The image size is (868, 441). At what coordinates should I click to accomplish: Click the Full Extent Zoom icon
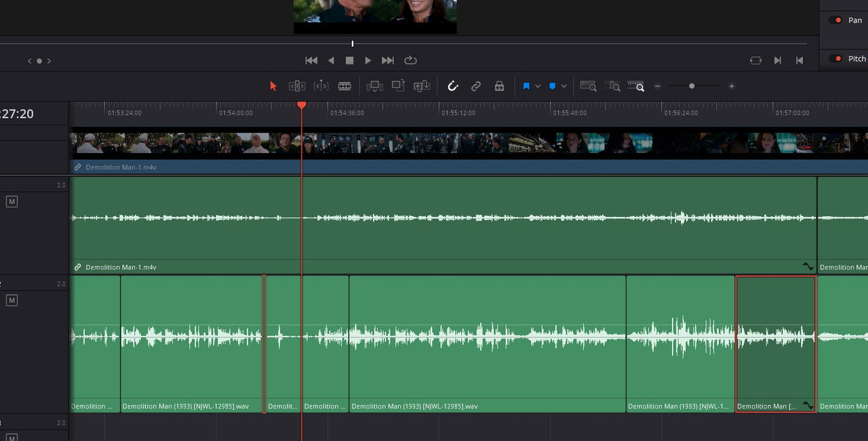tap(588, 86)
